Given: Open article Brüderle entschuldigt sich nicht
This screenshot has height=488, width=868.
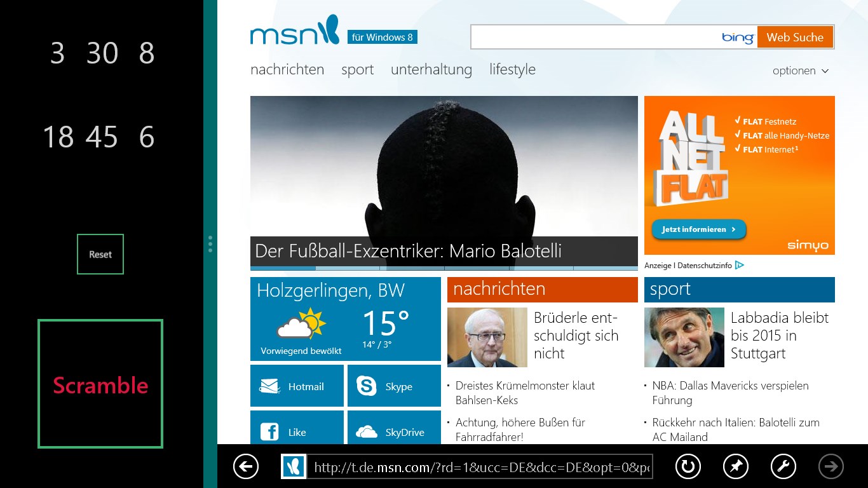Looking at the screenshot, I should (x=576, y=335).
